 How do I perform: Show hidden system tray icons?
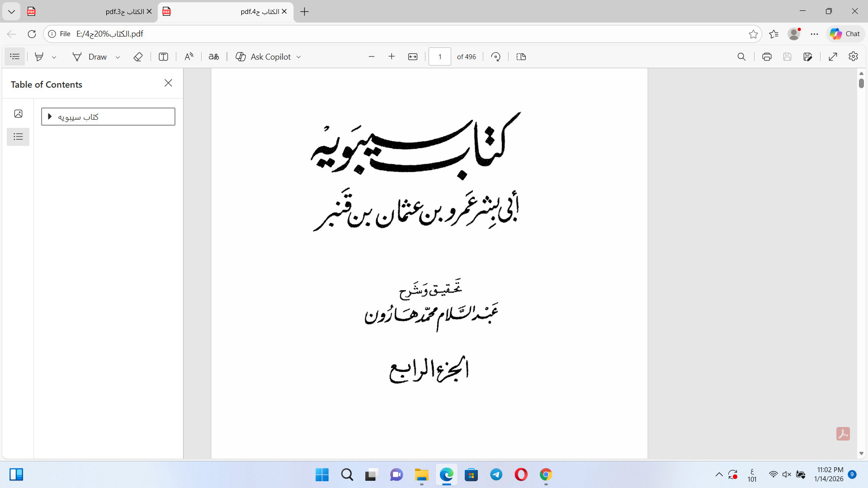[x=719, y=474]
